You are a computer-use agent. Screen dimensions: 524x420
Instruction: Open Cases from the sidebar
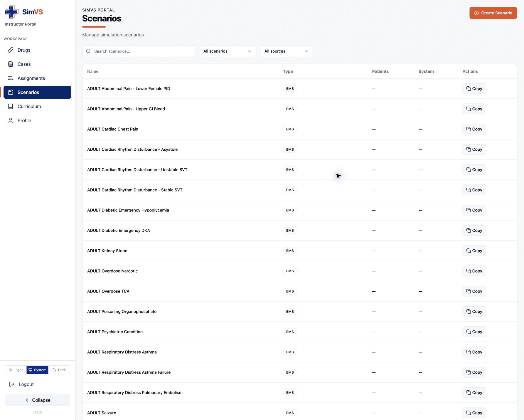coord(37,64)
